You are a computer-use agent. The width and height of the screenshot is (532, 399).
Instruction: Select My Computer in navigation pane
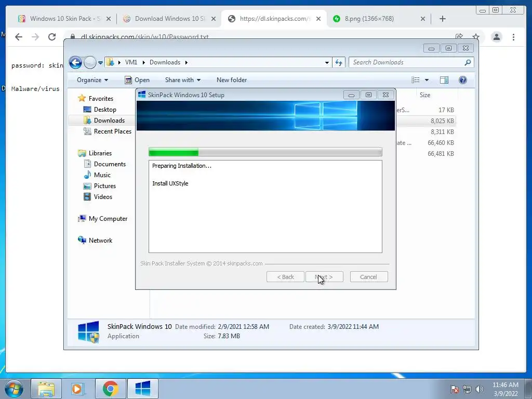(108, 219)
